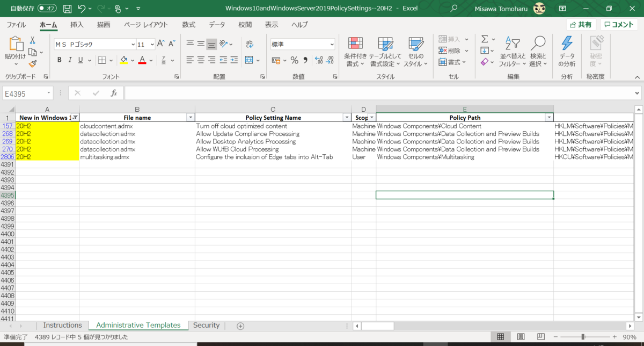Decrease font size with small A icon
The width and height of the screenshot is (644, 346).
(172, 44)
